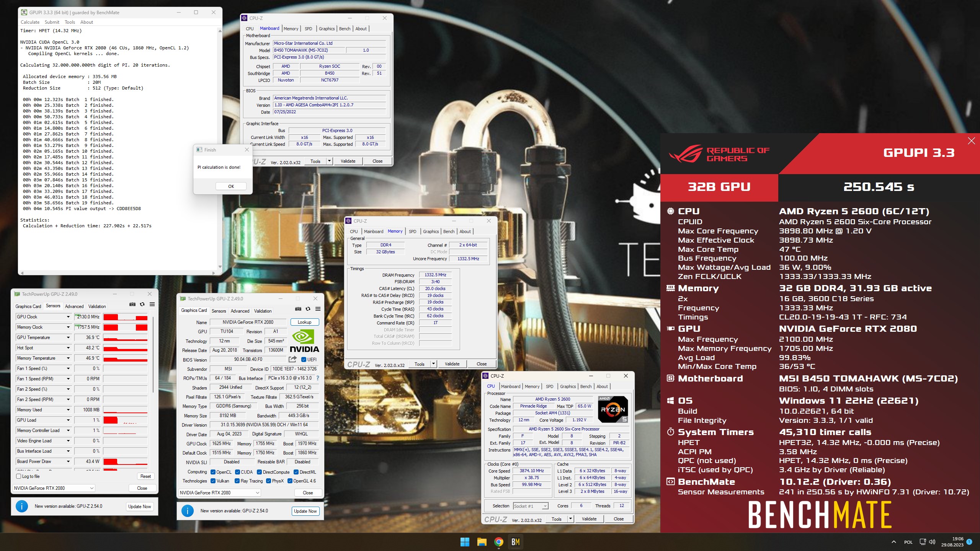Click the network icon in system tray

tap(923, 542)
